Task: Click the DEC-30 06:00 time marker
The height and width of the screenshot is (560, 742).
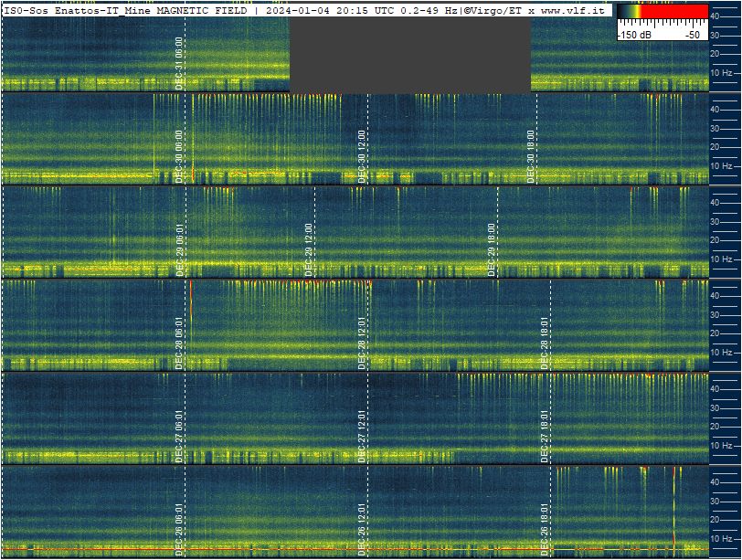Action: click(179, 156)
